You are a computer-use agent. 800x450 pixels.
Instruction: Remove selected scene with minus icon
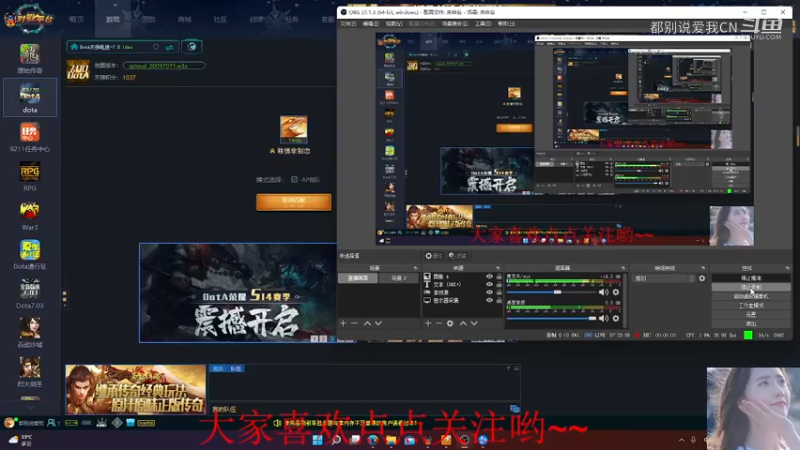(354, 323)
